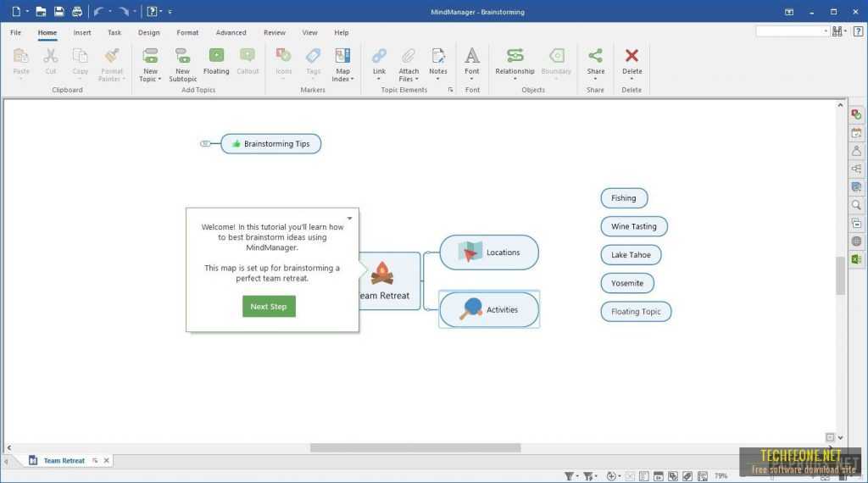Click the Linked maps view icon in status bar

[672, 476]
